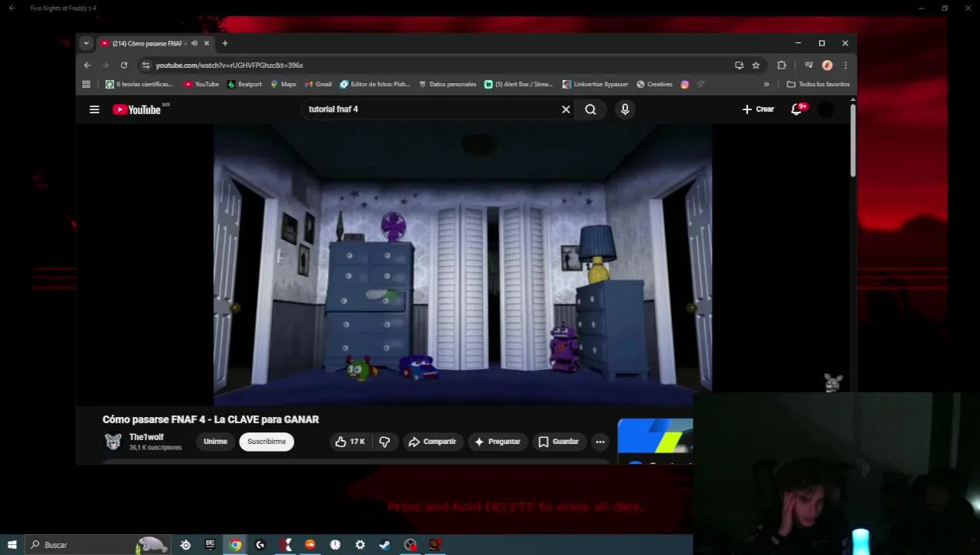Open a new Chrome tab
Viewport: 980px width, 555px height.
pyautogui.click(x=225, y=43)
